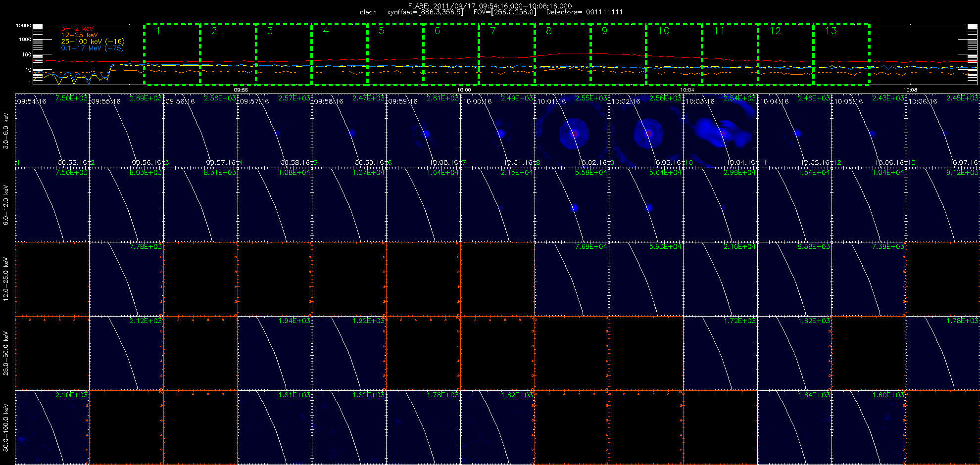Click the '10:08' time axis label
This screenshot has height=465, width=980.
click(910, 90)
